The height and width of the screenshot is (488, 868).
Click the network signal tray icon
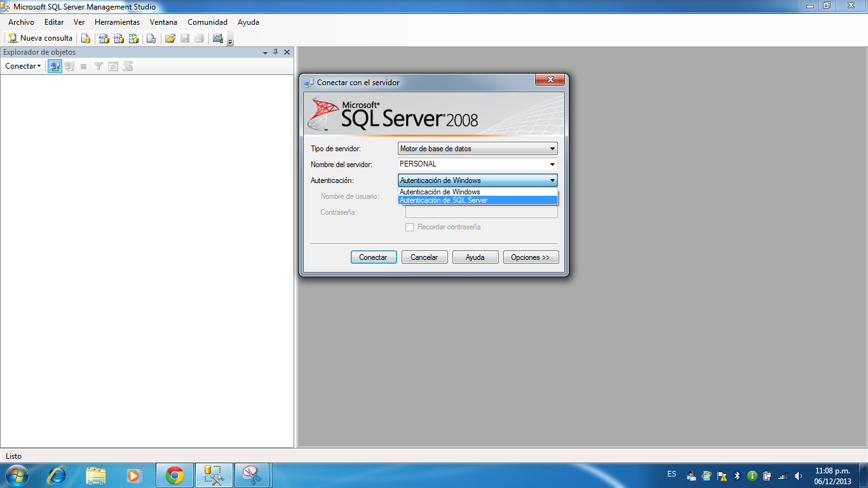pyautogui.click(x=783, y=476)
